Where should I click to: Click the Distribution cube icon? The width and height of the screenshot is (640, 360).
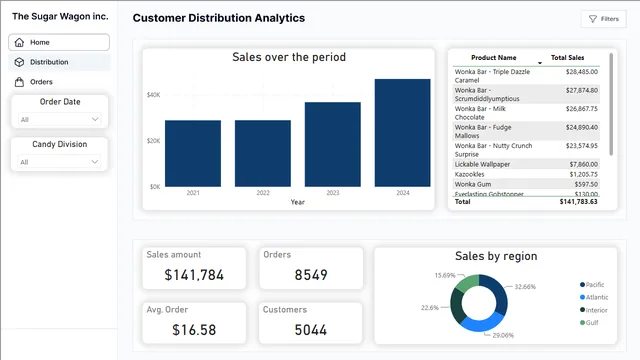coord(19,62)
